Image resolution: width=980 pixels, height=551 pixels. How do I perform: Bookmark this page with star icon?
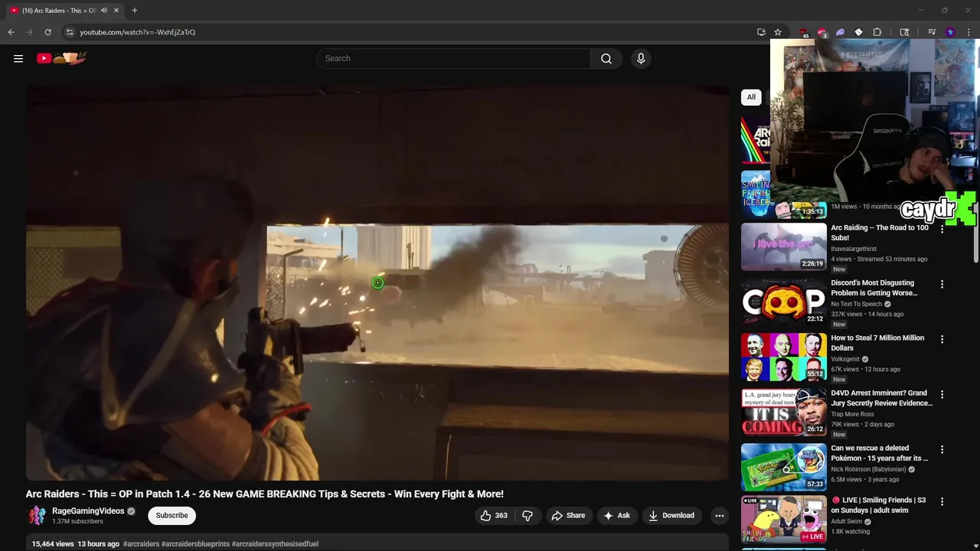point(778,32)
